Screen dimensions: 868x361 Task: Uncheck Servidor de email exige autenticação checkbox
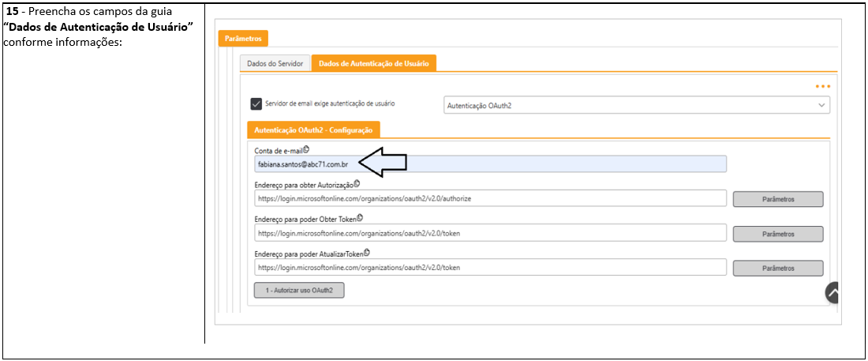click(256, 103)
